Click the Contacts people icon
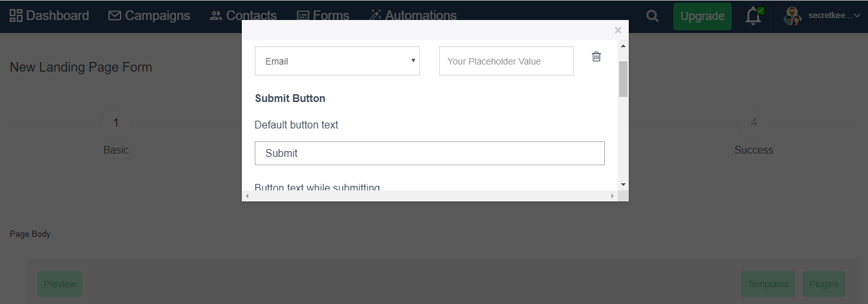The image size is (868, 304). [x=215, y=15]
